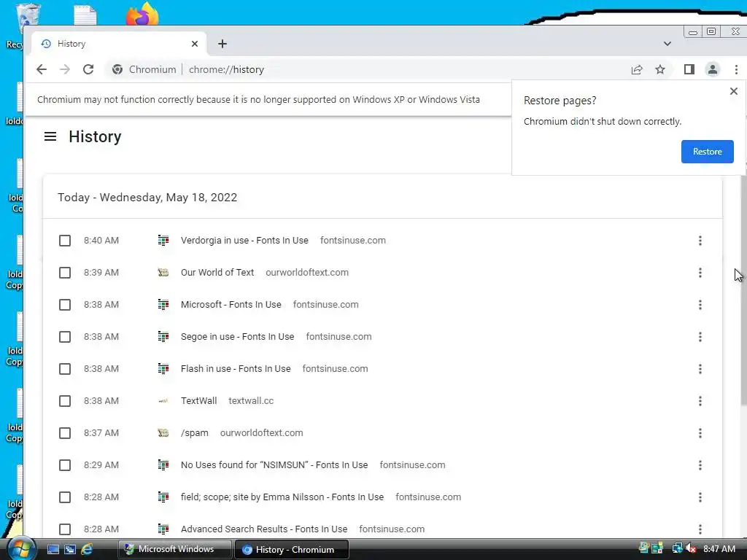The image size is (747, 560).
Task: Select the TextWall entry checkbox
Action: tap(65, 401)
